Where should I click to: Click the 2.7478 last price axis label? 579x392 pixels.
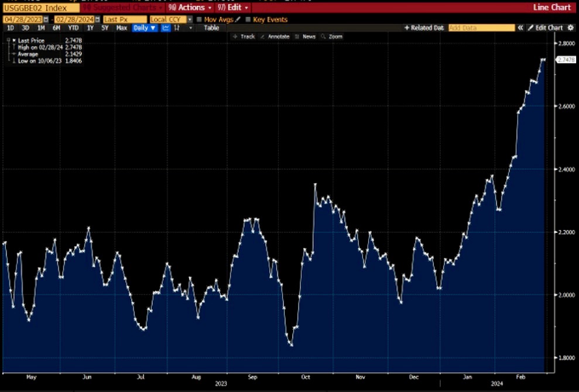tap(566, 60)
